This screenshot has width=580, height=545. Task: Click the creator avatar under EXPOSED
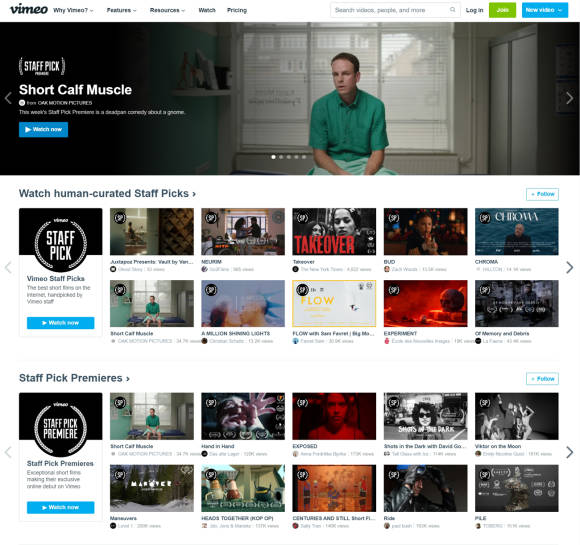(296, 454)
